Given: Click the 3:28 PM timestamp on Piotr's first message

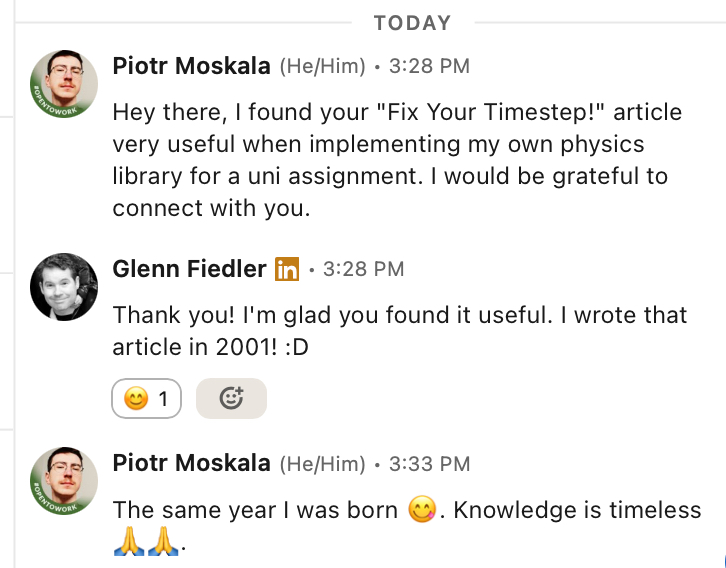Looking at the screenshot, I should [429, 67].
